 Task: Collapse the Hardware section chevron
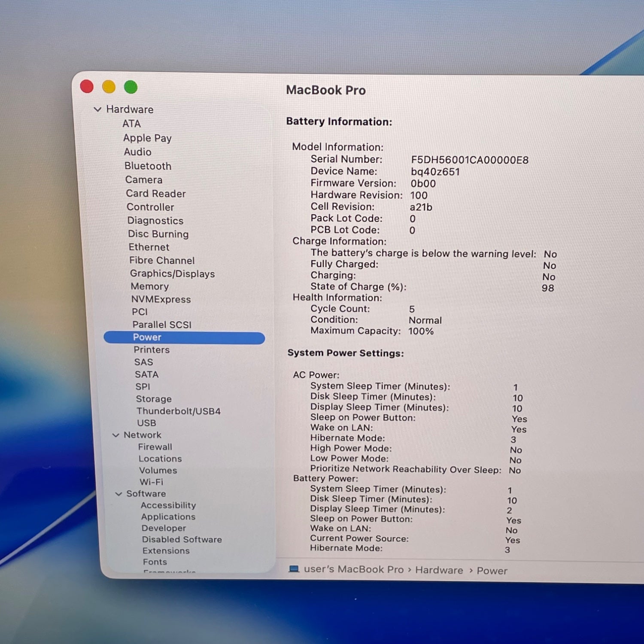[97, 109]
